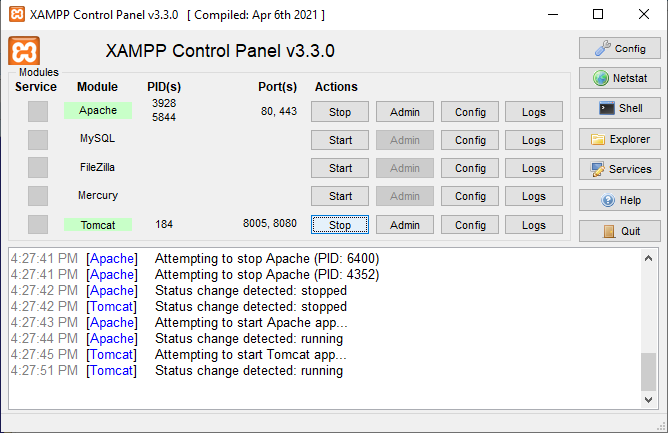Viewport: 668px width, 433px height.
Task: Open Help using the question icon
Action: 620,200
